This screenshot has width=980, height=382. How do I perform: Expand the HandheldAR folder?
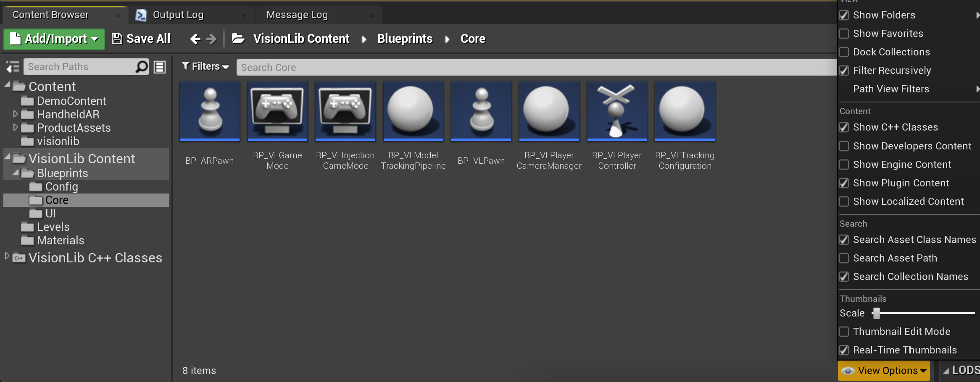click(16, 114)
